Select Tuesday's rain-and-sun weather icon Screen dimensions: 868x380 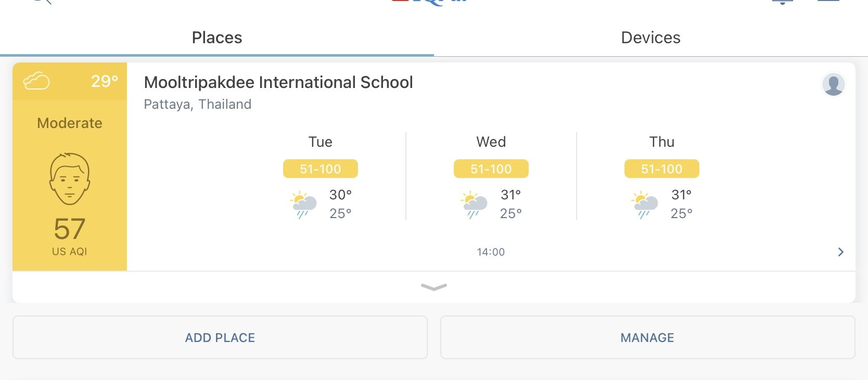(x=304, y=205)
